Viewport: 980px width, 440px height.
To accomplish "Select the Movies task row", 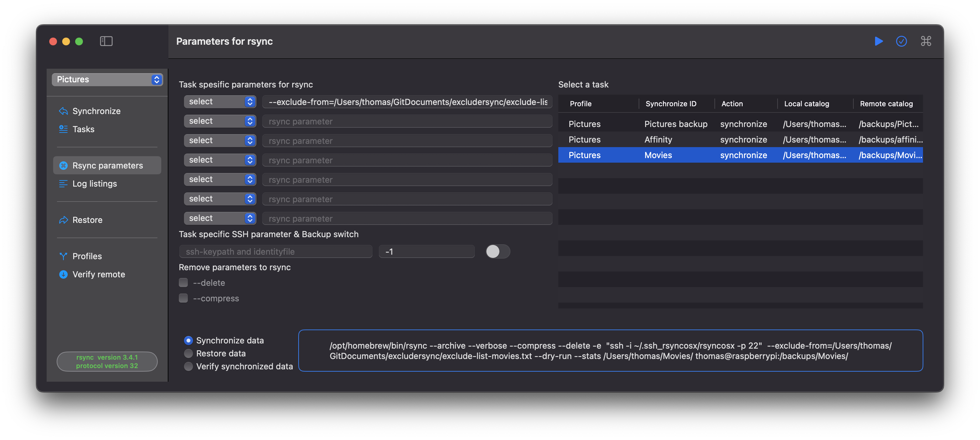I will tap(740, 155).
